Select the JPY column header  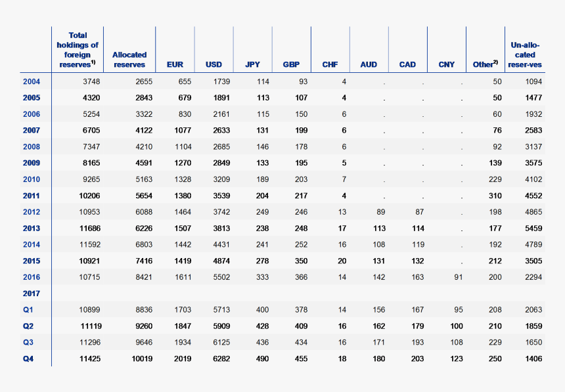252,64
